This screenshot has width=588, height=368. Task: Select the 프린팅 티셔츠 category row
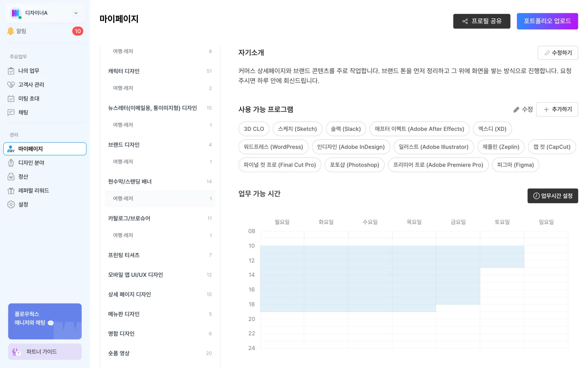click(160, 255)
